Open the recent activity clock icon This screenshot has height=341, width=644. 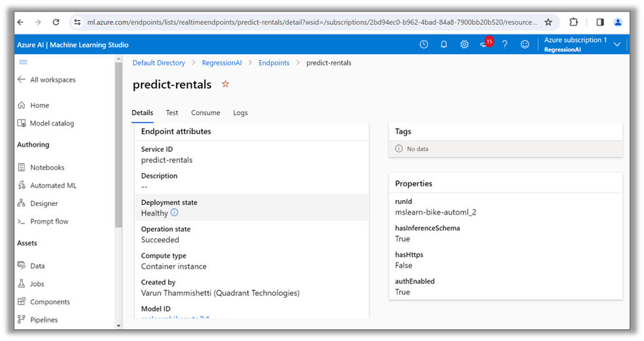pos(424,45)
